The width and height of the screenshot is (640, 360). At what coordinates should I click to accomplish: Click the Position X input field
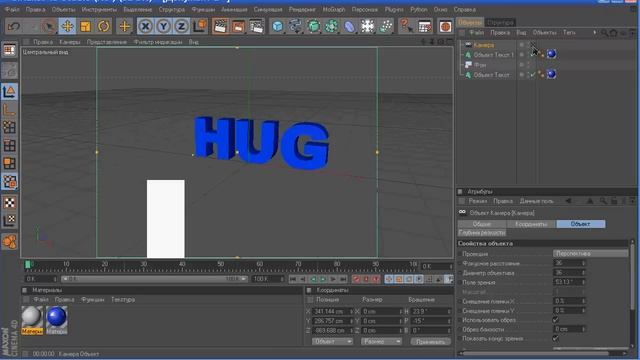tap(333, 311)
